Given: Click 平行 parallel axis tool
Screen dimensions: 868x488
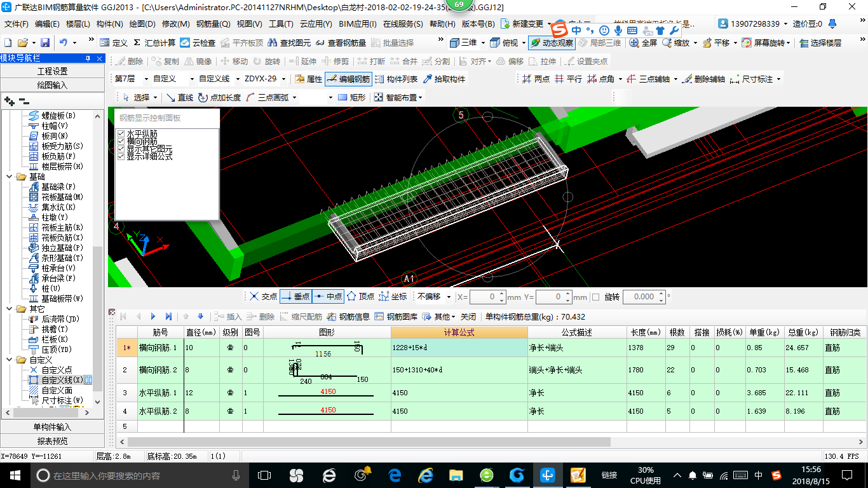Looking at the screenshot, I should coord(568,79).
